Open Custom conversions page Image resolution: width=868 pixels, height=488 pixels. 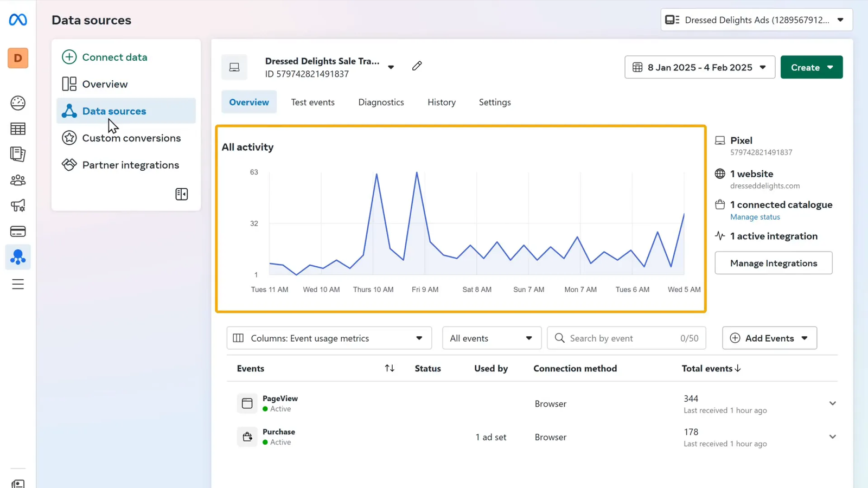point(131,138)
